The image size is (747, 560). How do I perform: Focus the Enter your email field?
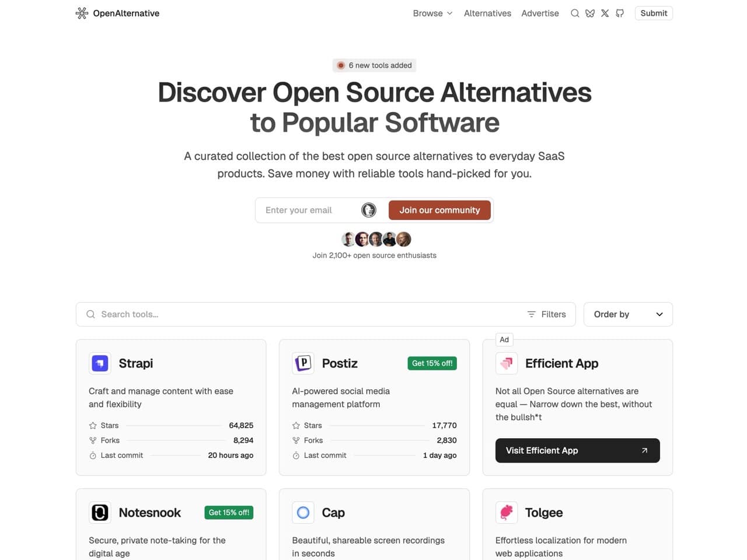(x=310, y=210)
